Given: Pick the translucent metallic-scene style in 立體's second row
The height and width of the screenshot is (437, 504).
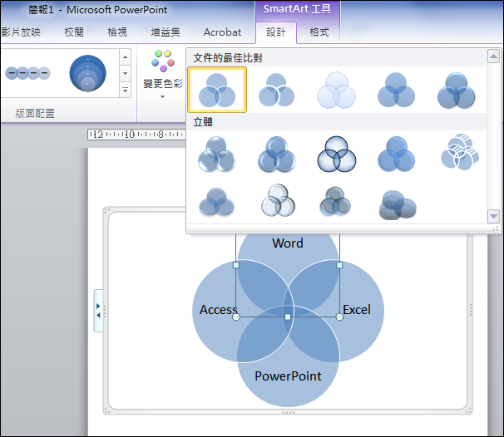Looking at the screenshot, I should (278, 201).
